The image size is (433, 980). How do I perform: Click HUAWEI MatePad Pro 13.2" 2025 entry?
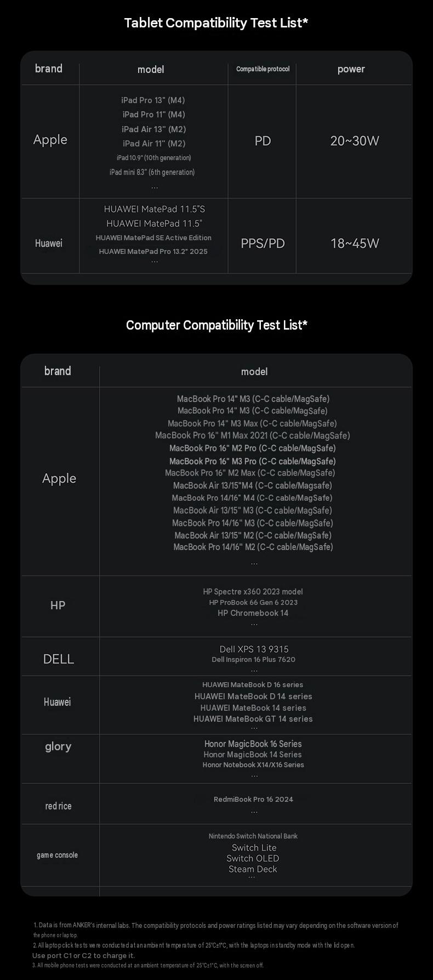tap(153, 251)
